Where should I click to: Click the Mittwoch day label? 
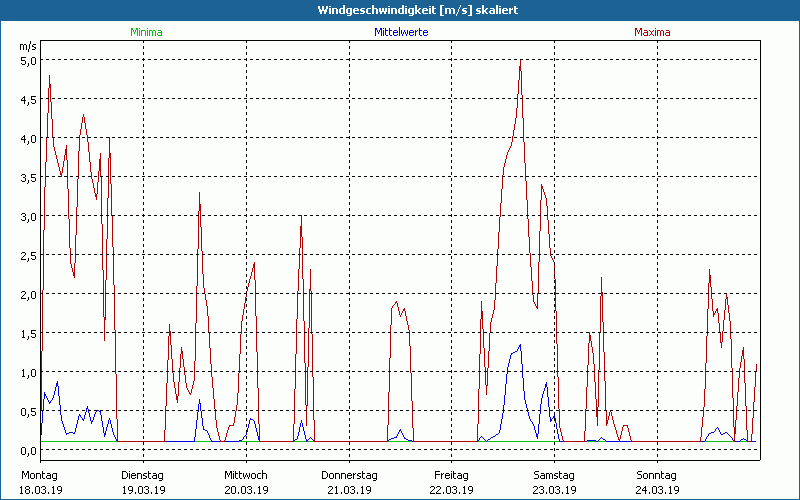coord(245,475)
